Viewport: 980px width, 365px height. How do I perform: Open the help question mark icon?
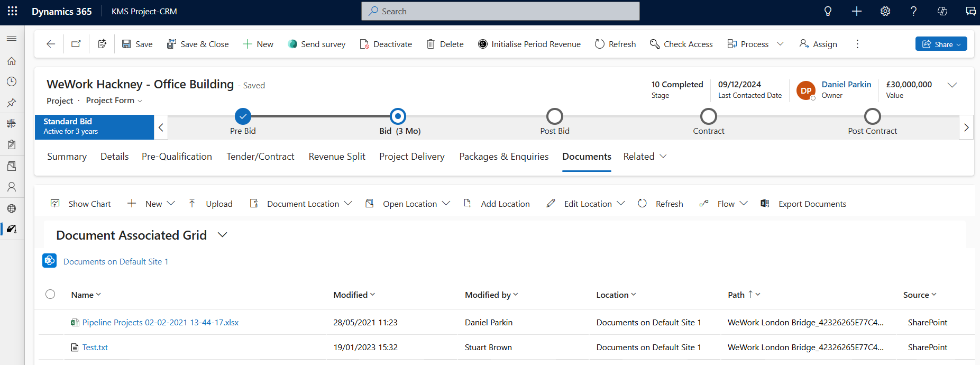coord(913,11)
